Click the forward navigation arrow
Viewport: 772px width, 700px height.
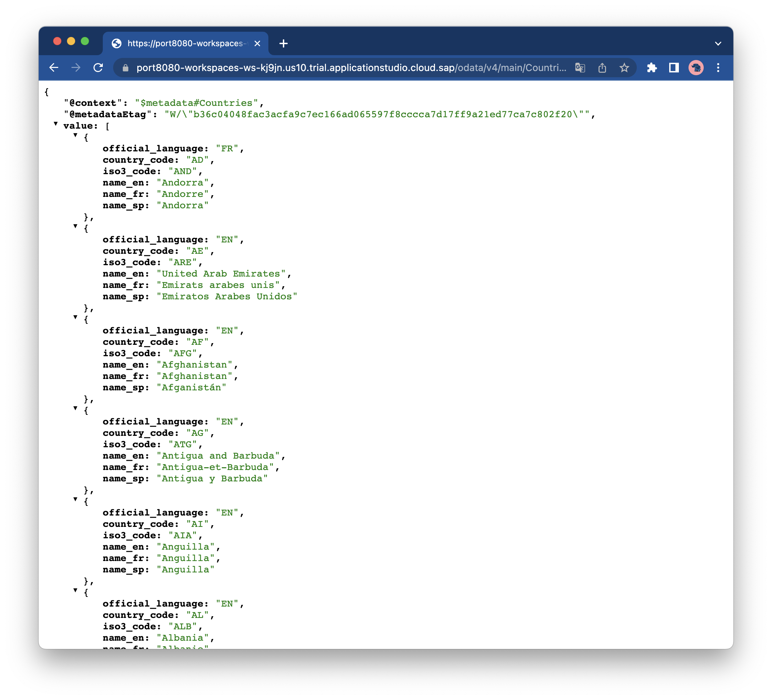pos(76,68)
